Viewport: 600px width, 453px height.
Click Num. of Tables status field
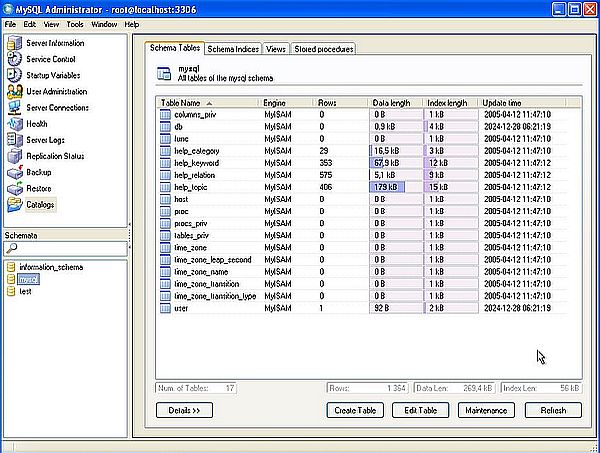click(196, 388)
